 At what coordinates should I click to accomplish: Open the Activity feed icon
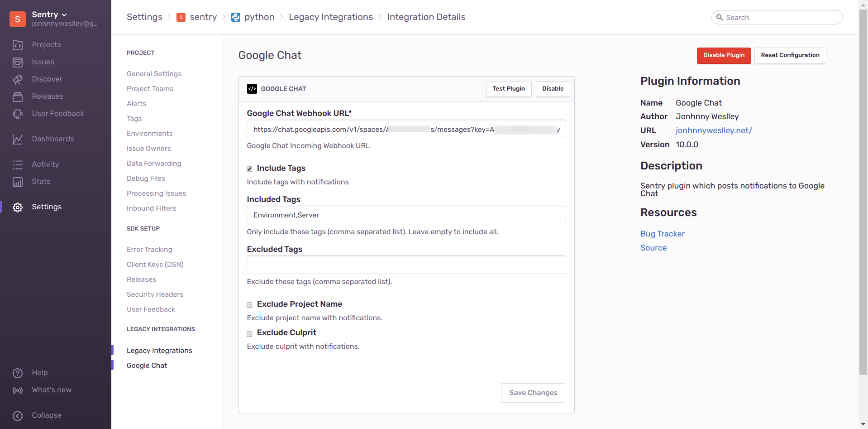pos(18,164)
